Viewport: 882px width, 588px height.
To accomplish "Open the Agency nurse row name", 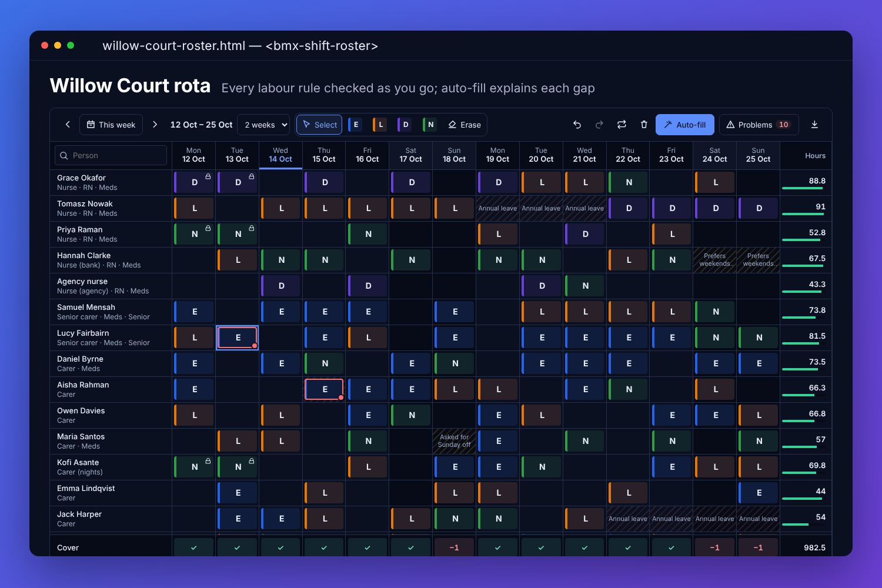I will (x=82, y=281).
